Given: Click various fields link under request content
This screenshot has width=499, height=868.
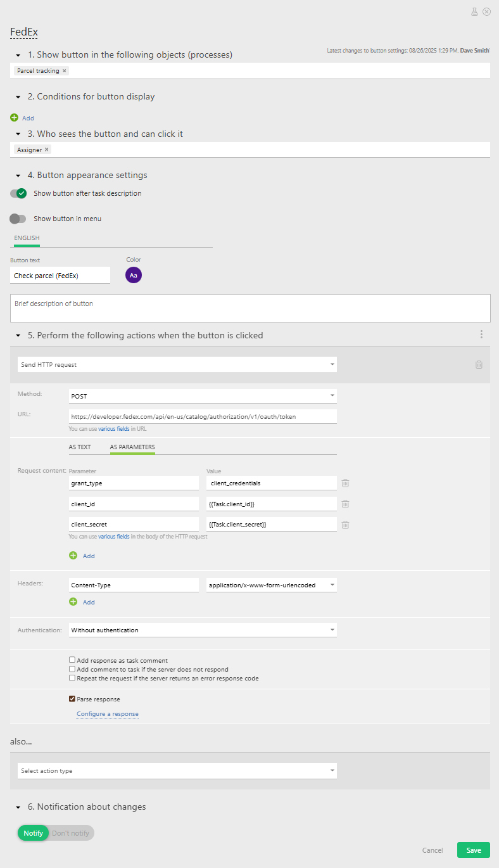Looking at the screenshot, I should 114,537.
